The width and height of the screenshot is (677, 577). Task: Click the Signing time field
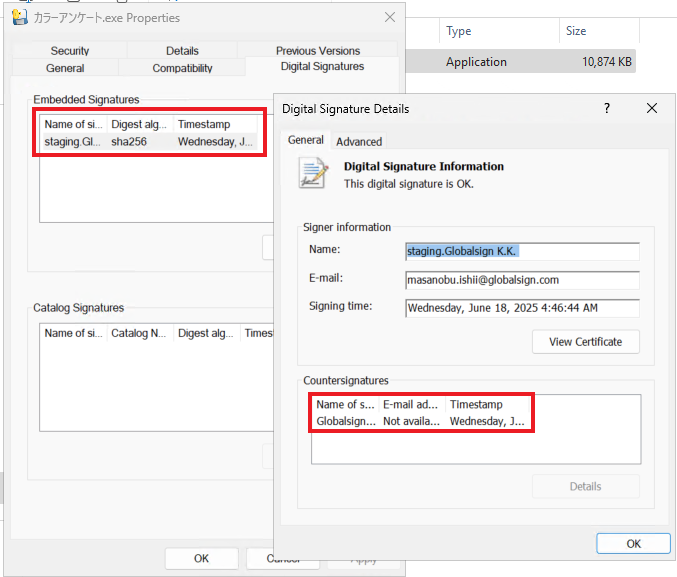click(x=521, y=308)
